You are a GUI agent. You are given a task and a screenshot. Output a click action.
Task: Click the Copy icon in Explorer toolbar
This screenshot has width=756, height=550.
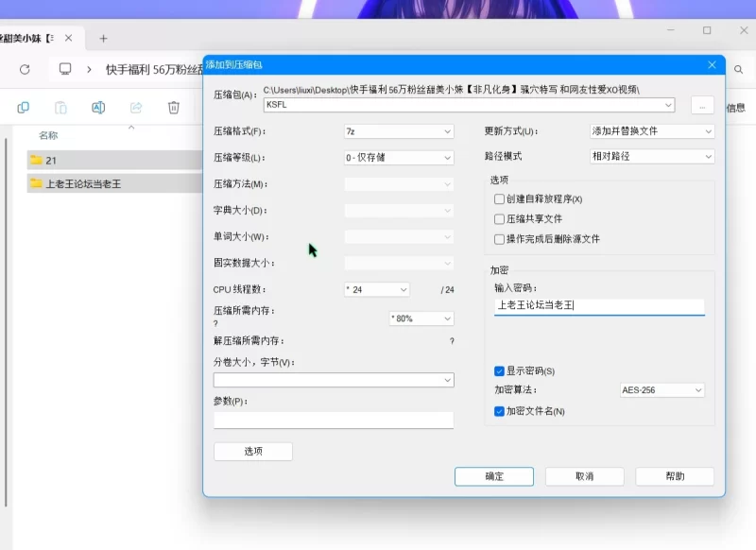[x=23, y=108]
